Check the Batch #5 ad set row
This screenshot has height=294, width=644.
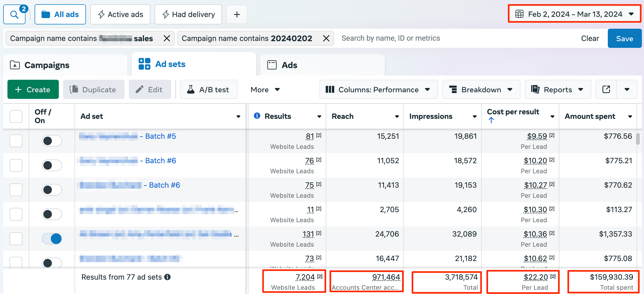(x=16, y=141)
